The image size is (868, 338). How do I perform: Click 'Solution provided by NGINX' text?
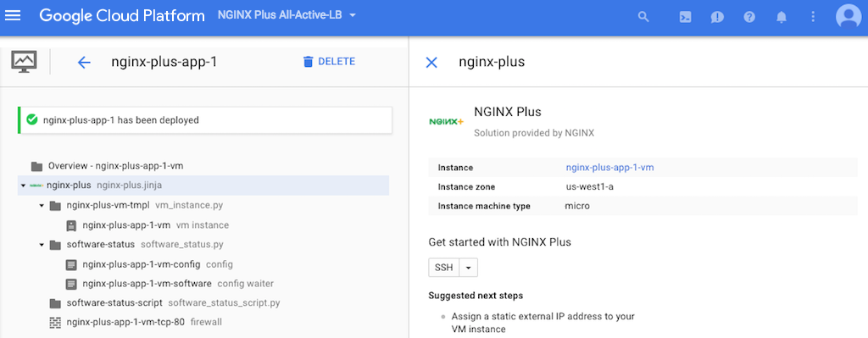point(534,133)
